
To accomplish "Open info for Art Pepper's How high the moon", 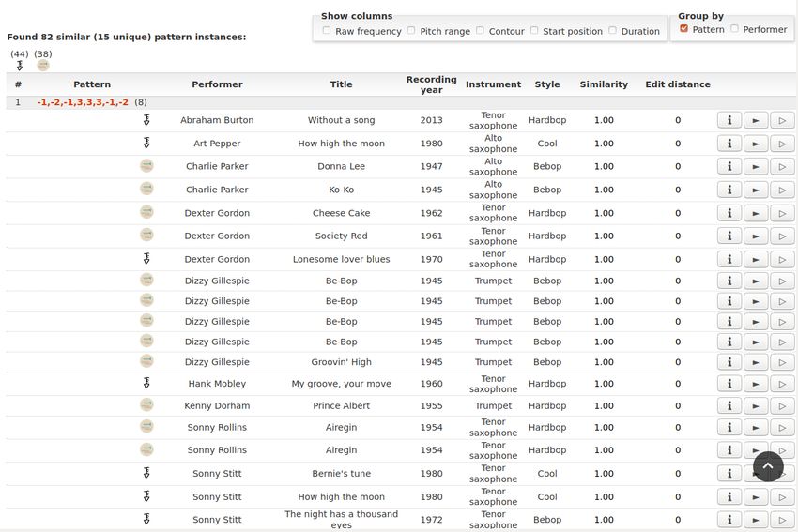I will (729, 144).
